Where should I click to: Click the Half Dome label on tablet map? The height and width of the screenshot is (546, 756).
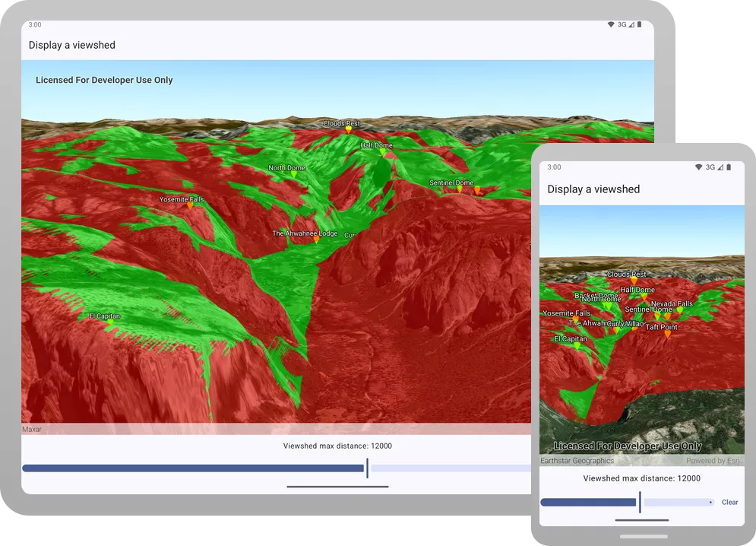click(x=377, y=145)
